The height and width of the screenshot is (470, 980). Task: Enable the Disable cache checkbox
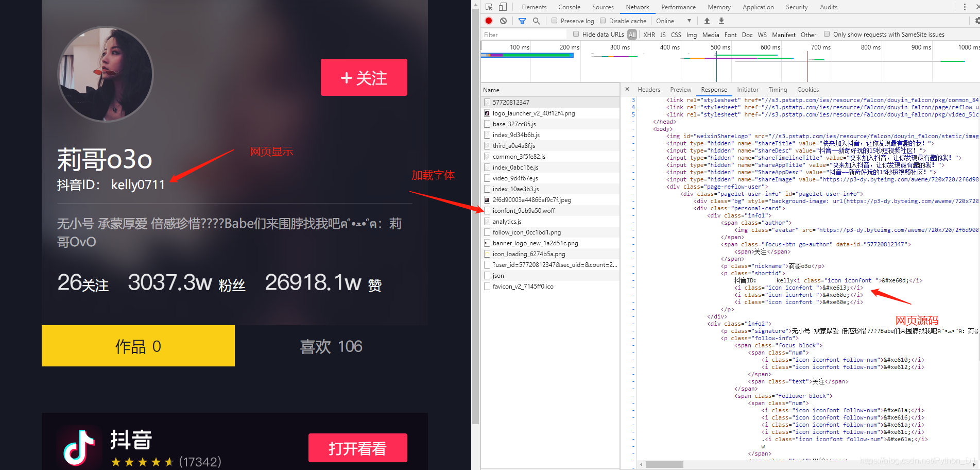coord(603,21)
